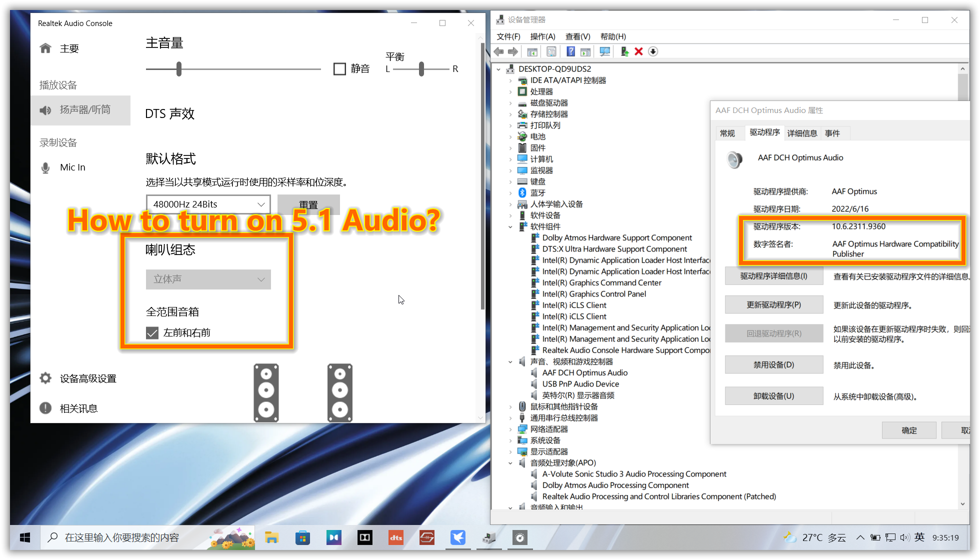
Task: Open the 帮助(H) menu
Action: point(613,36)
